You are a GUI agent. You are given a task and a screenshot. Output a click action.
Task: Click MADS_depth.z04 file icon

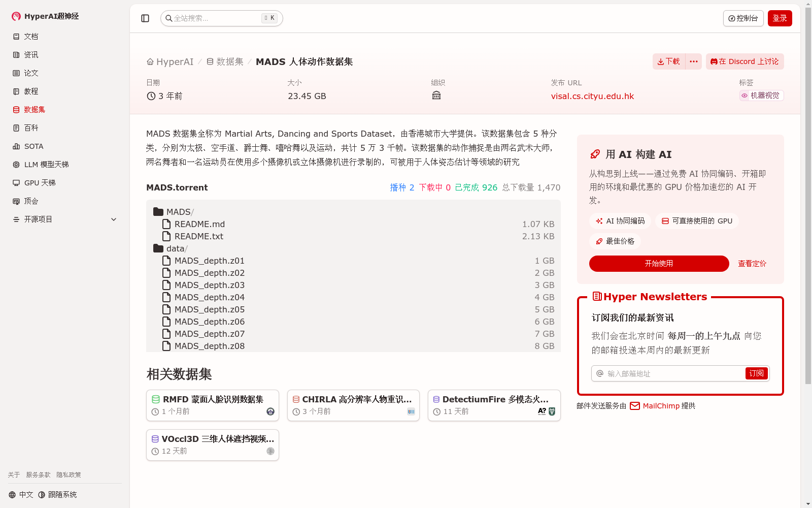(x=166, y=297)
